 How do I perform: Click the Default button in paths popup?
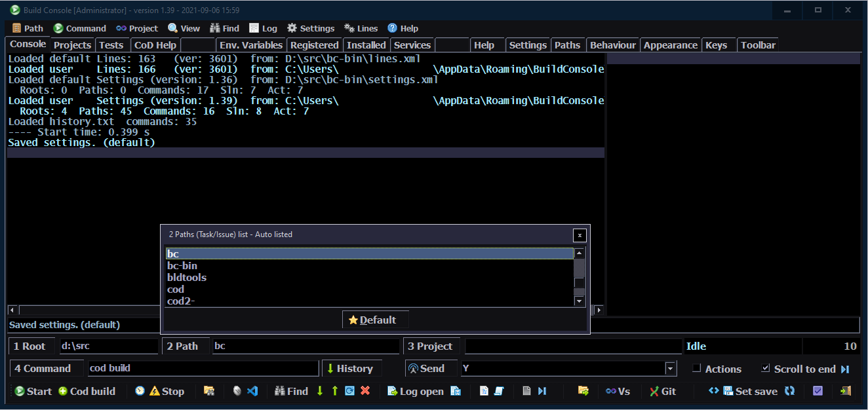point(376,320)
